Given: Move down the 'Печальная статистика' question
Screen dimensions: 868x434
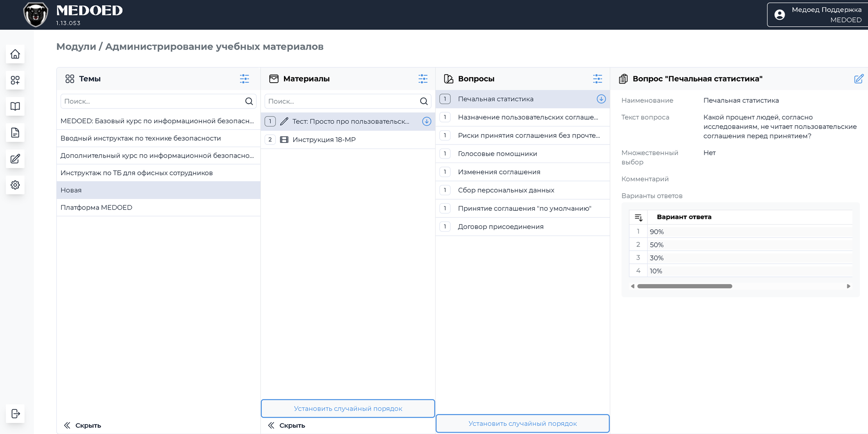Looking at the screenshot, I should (x=600, y=99).
